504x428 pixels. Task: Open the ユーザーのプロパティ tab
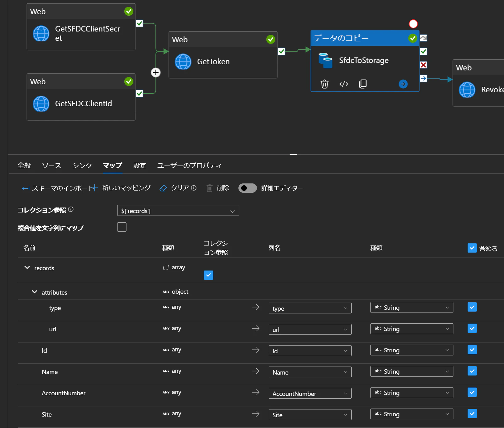click(x=189, y=166)
